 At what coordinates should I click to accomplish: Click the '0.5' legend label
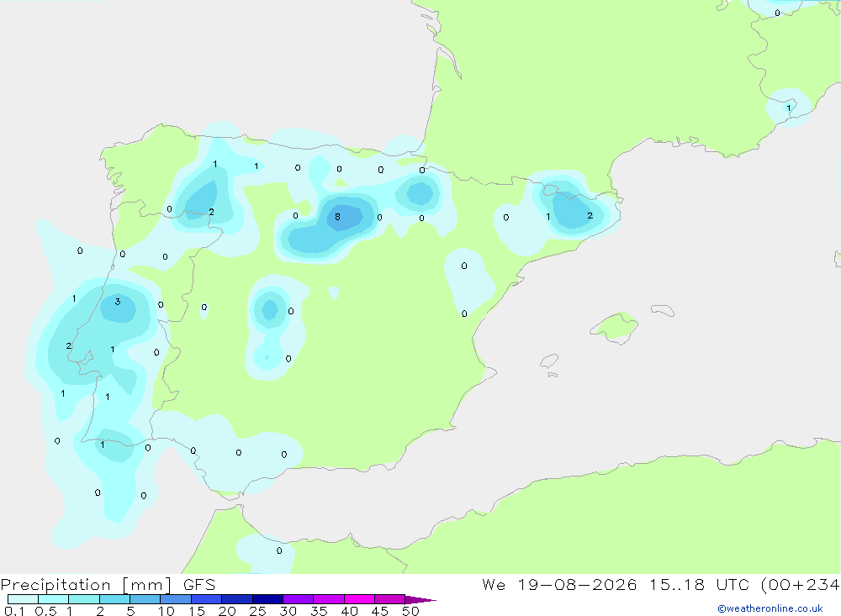pos(45,611)
